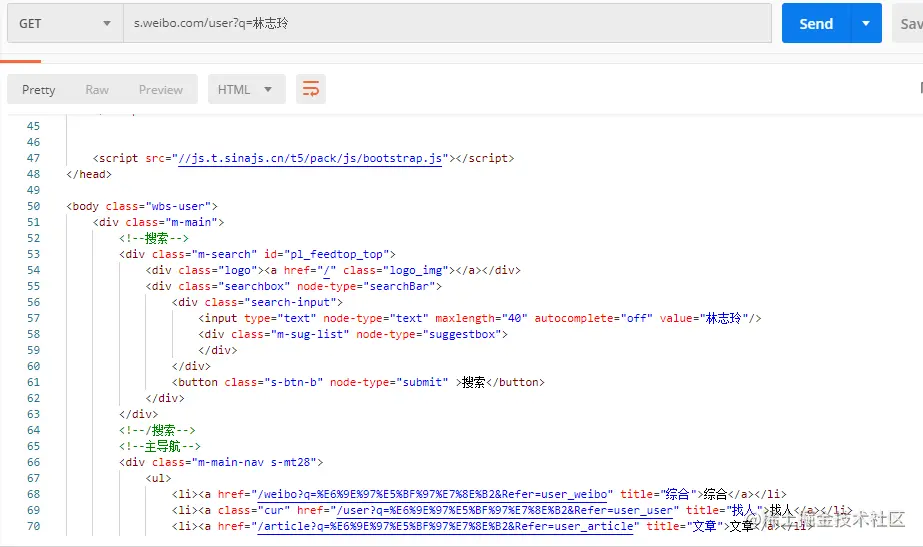This screenshot has width=923, height=547.
Task: Select the text id="pl_feedtop_top"
Action: [x=326, y=254]
